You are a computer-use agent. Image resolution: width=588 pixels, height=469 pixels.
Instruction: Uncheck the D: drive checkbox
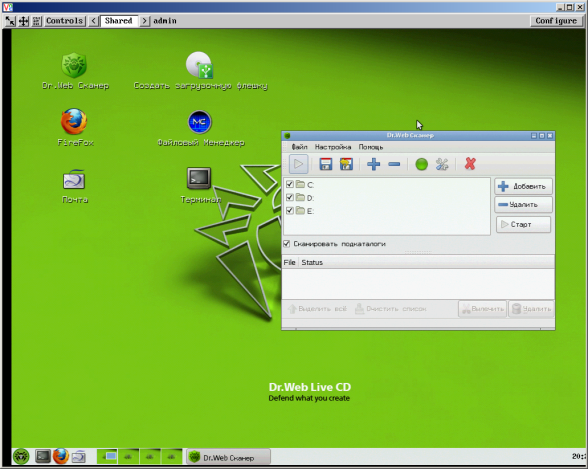tap(290, 197)
